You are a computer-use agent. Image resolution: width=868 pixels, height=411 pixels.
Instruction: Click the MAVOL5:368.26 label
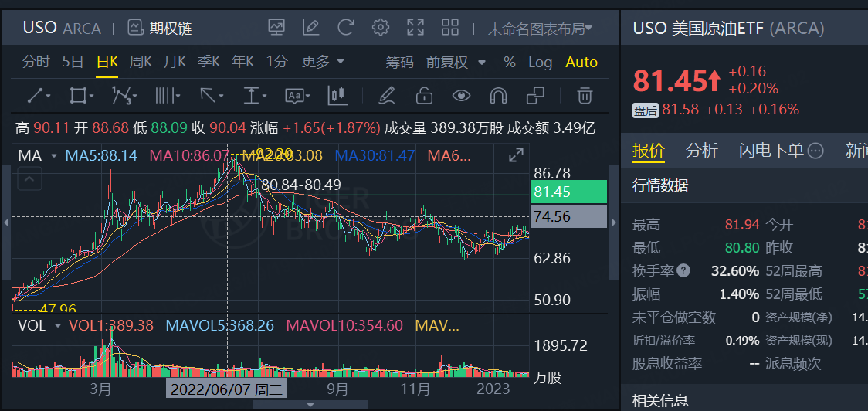click(220, 326)
